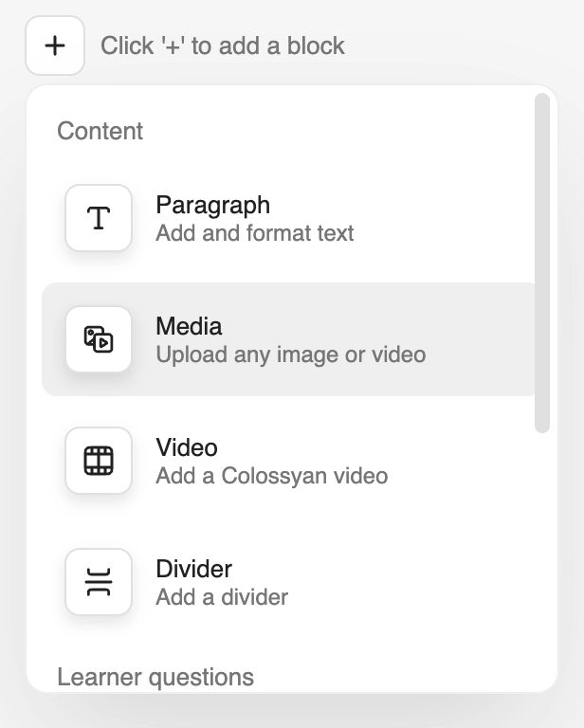Select the Divider lines icon
Image resolution: width=584 pixels, height=728 pixels.
pos(99,581)
